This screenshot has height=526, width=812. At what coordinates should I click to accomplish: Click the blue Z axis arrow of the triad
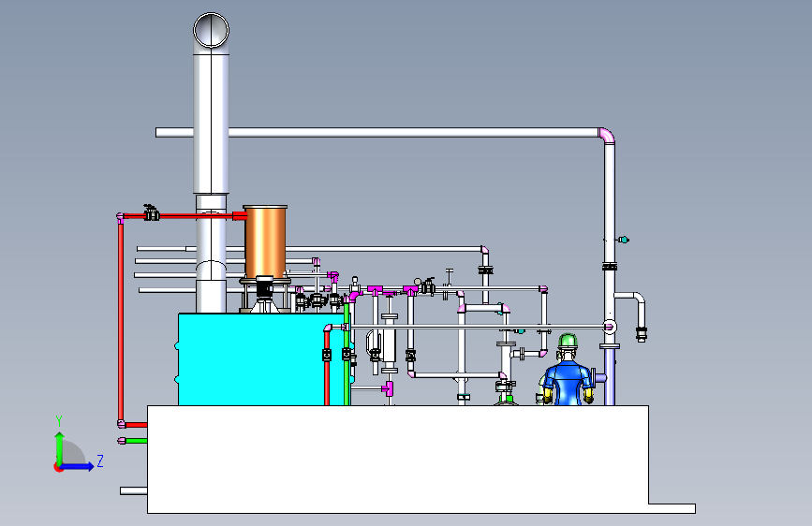click(x=78, y=466)
